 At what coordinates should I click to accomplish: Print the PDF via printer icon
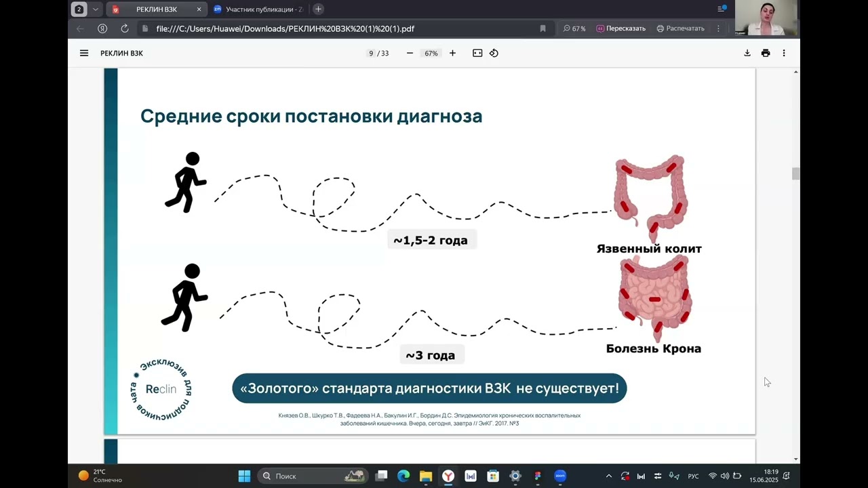click(766, 53)
